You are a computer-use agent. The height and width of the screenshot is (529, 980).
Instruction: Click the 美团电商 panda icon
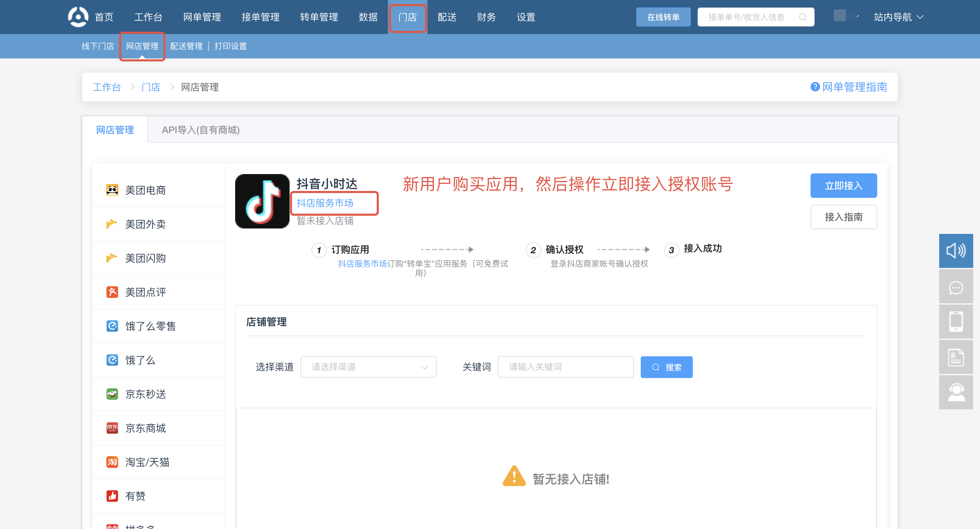tap(112, 190)
